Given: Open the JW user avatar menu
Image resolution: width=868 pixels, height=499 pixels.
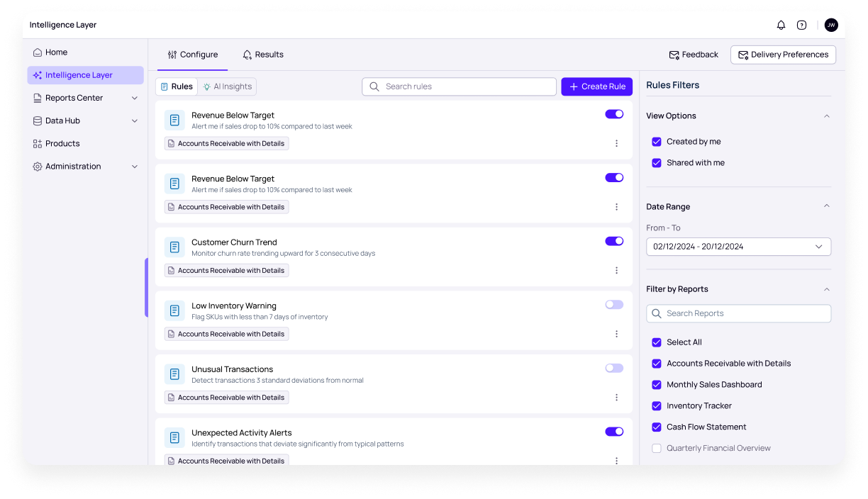Looking at the screenshot, I should [x=831, y=25].
